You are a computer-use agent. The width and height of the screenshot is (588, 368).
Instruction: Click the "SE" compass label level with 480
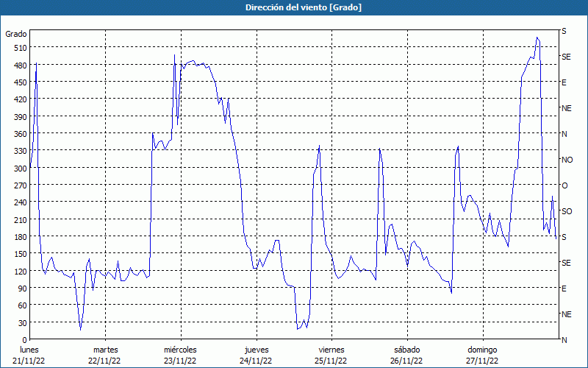coord(566,57)
